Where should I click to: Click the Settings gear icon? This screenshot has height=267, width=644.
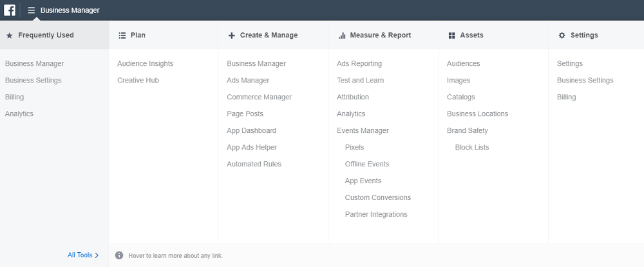562,35
